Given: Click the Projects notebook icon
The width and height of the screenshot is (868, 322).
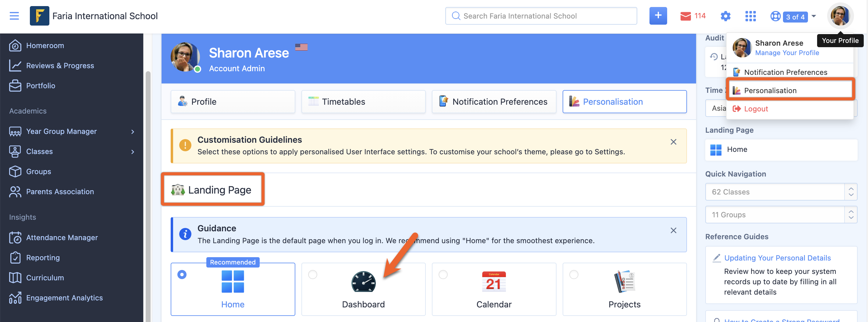Looking at the screenshot, I should click(x=624, y=282).
